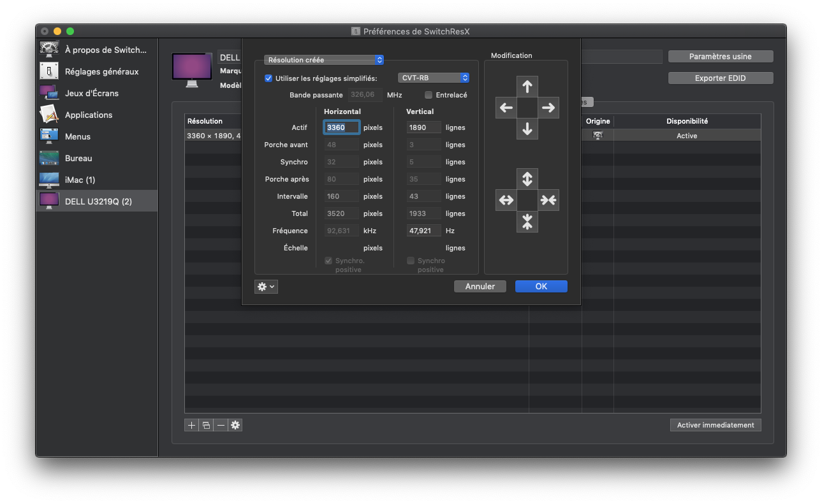Shift the image down with the down arrow
Screen dimensions: 822x504
[x=527, y=129]
